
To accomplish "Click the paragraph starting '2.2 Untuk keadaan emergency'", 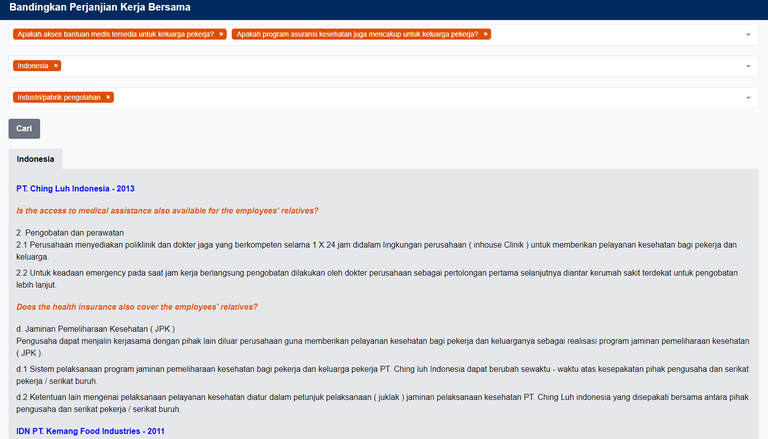I will point(377,279).
